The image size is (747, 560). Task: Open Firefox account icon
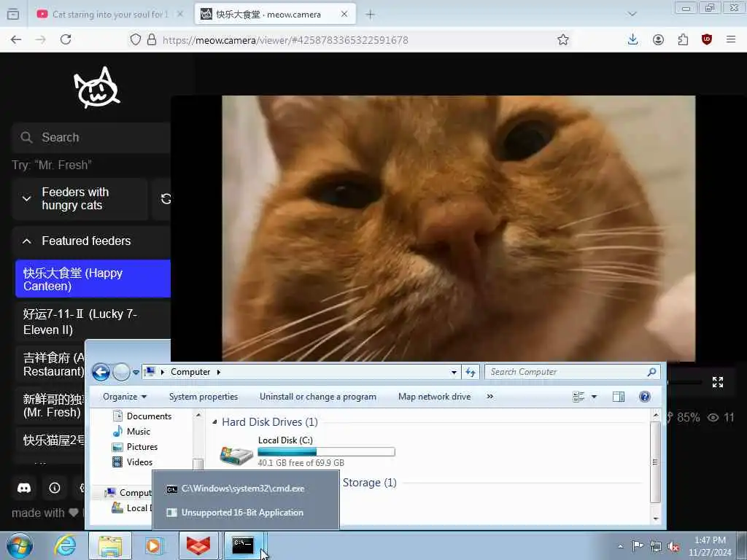(x=658, y=40)
